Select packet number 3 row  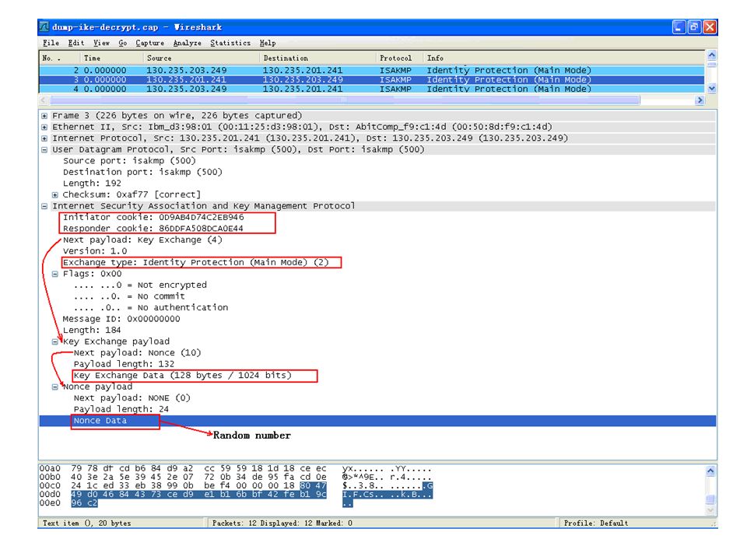coord(372,79)
